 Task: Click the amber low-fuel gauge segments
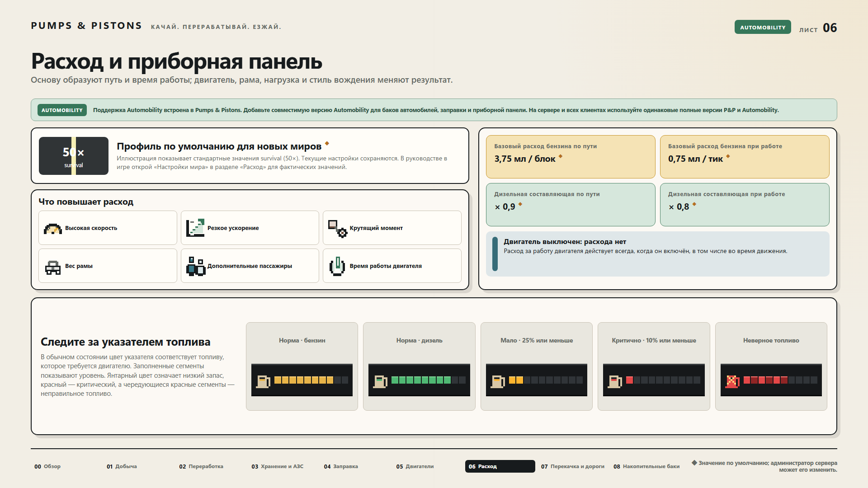click(x=516, y=380)
